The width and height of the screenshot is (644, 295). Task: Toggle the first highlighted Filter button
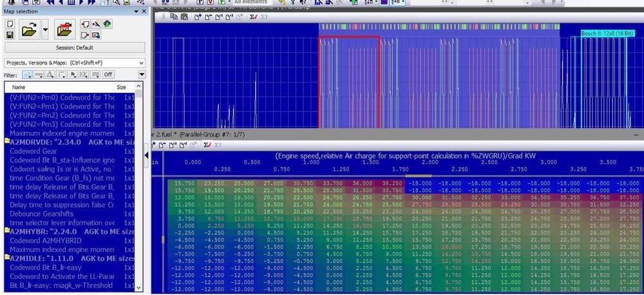coord(27,74)
